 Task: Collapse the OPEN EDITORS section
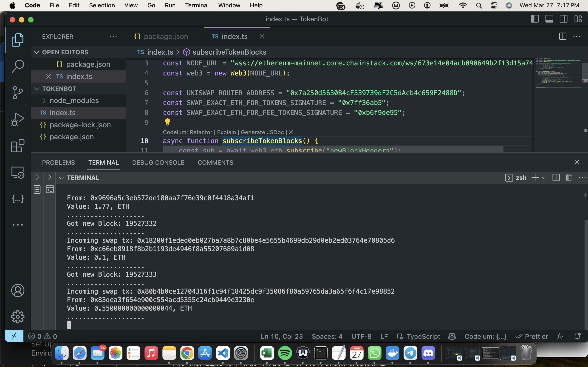click(x=37, y=52)
